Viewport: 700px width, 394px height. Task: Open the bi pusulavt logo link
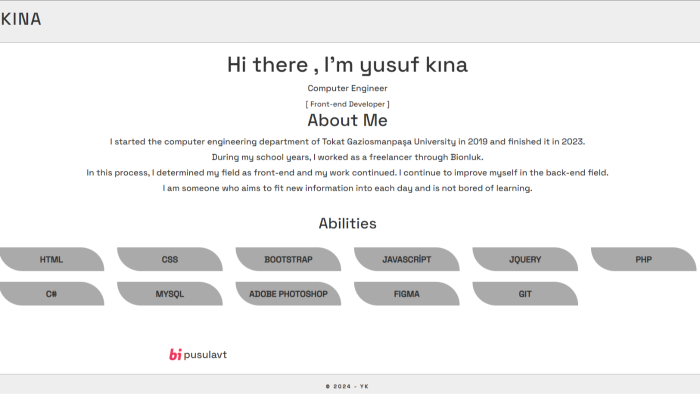pos(198,354)
